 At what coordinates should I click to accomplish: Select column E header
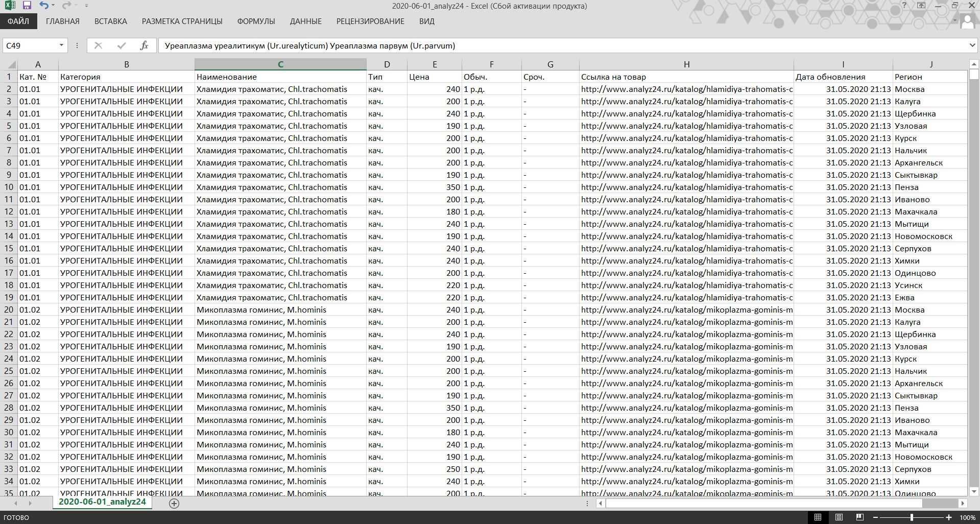[435, 64]
